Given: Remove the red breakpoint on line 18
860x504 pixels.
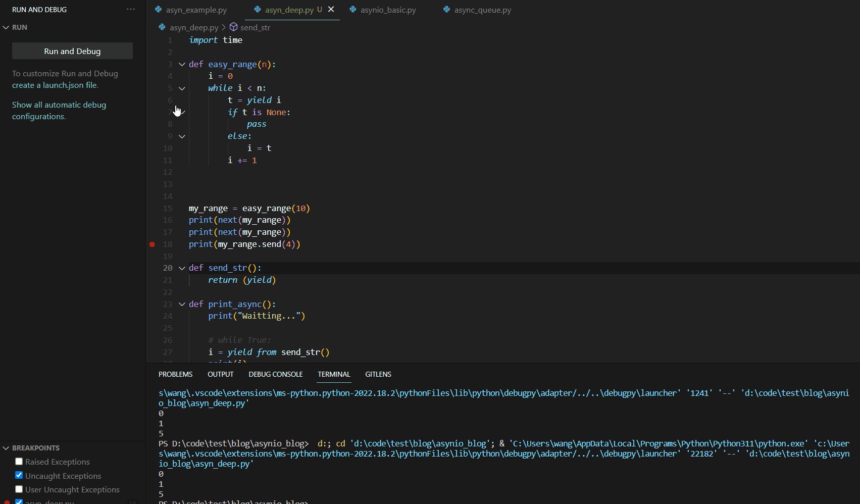Looking at the screenshot, I should click(x=152, y=244).
